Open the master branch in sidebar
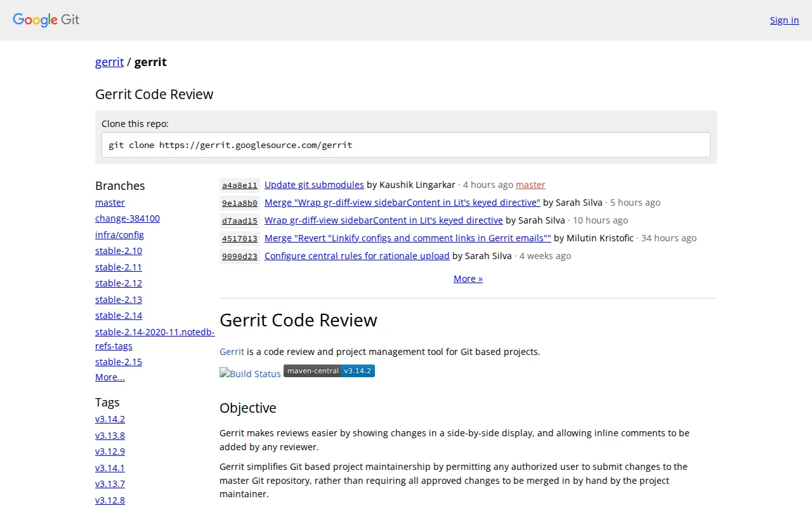The image size is (812, 508). [x=110, y=202]
